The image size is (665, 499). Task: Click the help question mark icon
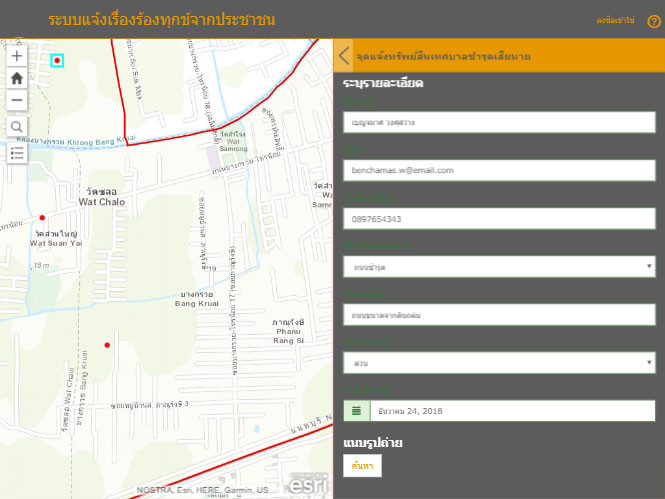[x=654, y=21]
